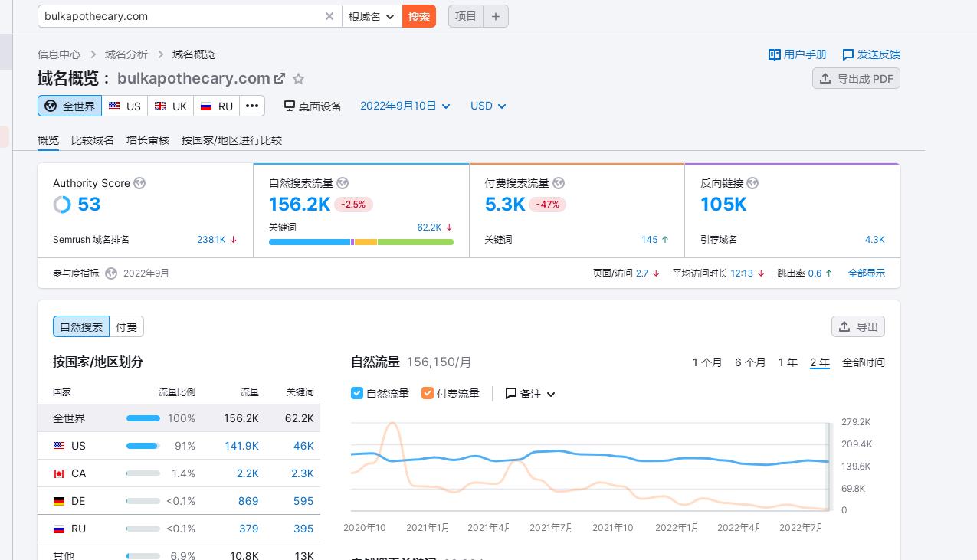Click the 105K backlinks value

[x=723, y=205]
